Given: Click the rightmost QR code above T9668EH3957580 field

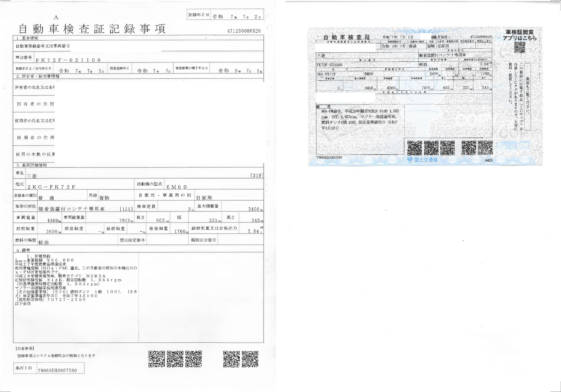Looking at the screenshot, I should tap(250, 359).
